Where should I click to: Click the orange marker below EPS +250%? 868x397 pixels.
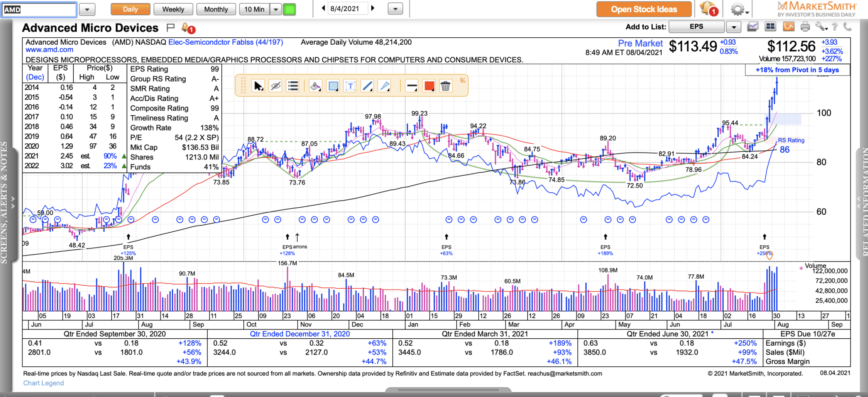769,255
